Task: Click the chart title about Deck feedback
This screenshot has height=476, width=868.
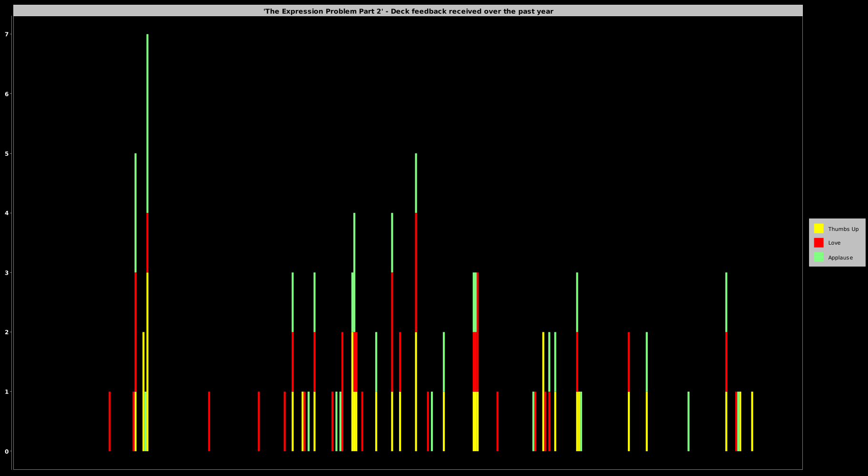Action: pyautogui.click(x=408, y=11)
